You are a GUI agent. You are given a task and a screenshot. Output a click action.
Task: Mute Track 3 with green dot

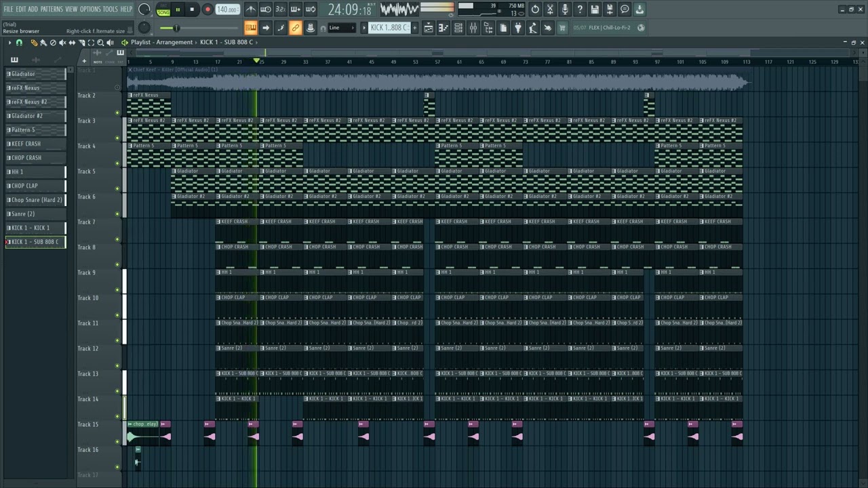pos(117,138)
